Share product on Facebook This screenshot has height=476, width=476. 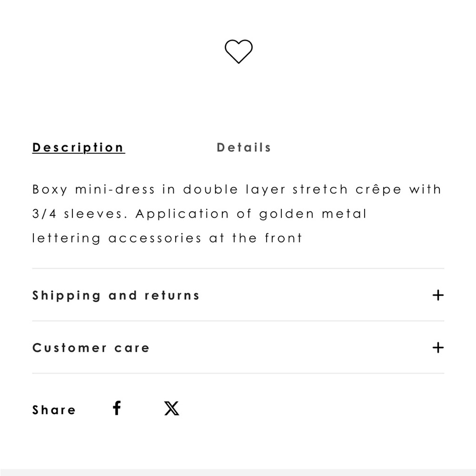coord(117,408)
